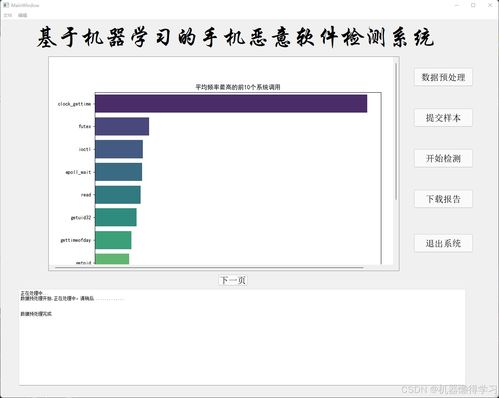Screen dimensions: 499x398
Task: Click the epoll_wait bar in chart
Action: pos(118,172)
